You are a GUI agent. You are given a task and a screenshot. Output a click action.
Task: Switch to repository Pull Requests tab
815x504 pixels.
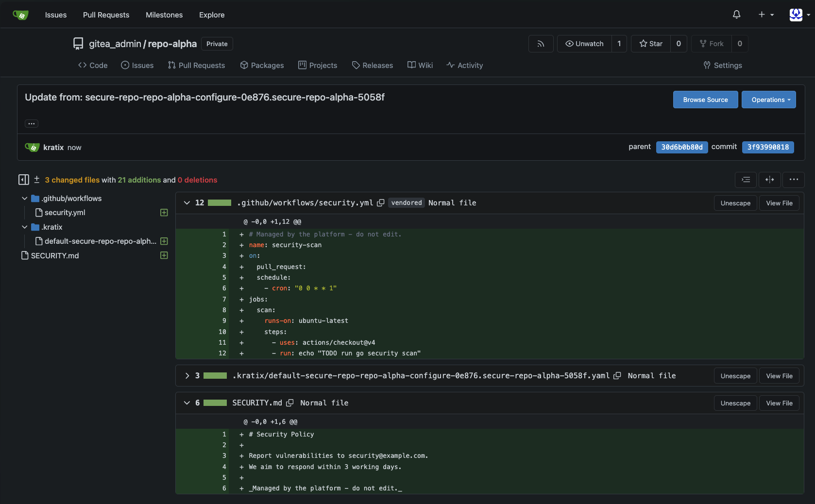pyautogui.click(x=196, y=65)
